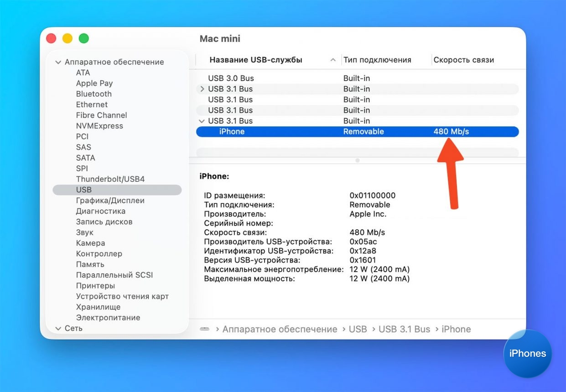Open Звук section

point(85,232)
